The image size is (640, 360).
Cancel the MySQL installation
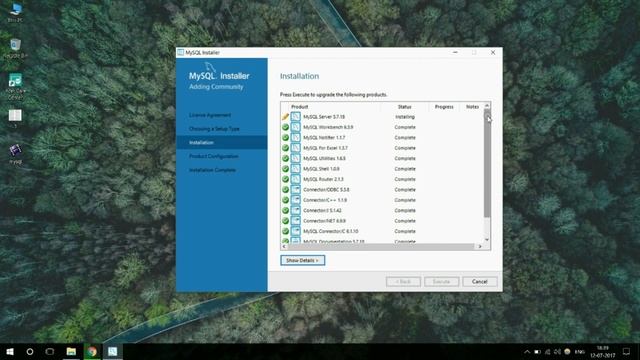(x=480, y=282)
